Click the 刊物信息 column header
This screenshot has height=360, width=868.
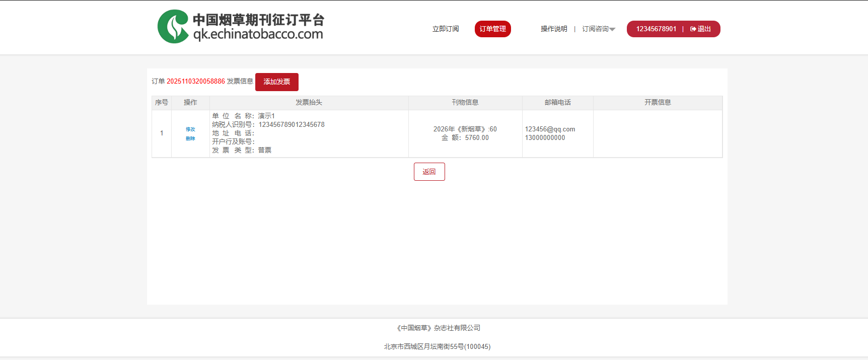click(x=465, y=103)
